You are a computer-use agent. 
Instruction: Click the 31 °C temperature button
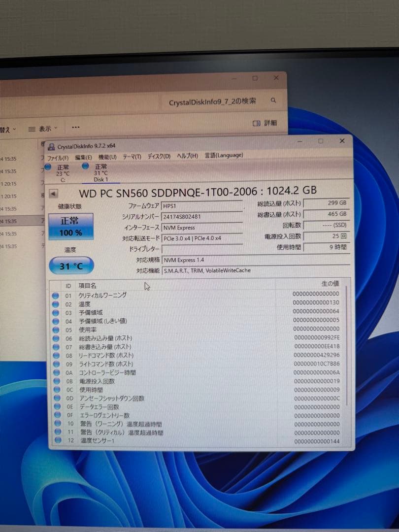pos(71,266)
